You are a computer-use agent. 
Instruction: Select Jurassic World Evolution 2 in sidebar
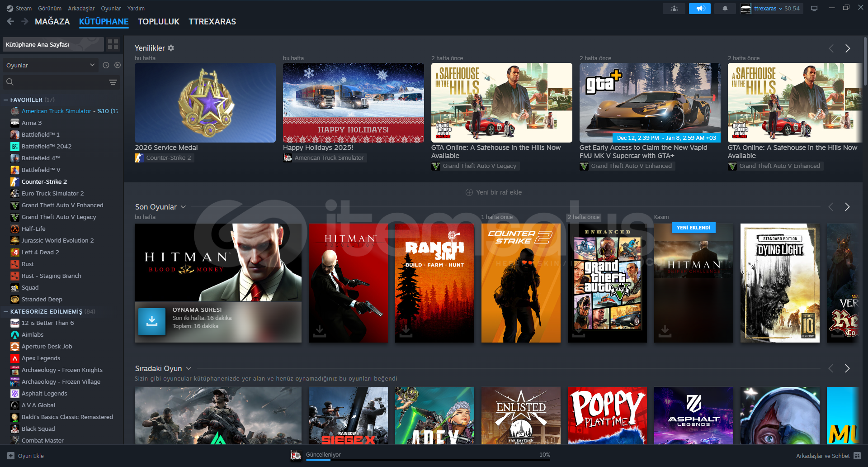point(58,240)
